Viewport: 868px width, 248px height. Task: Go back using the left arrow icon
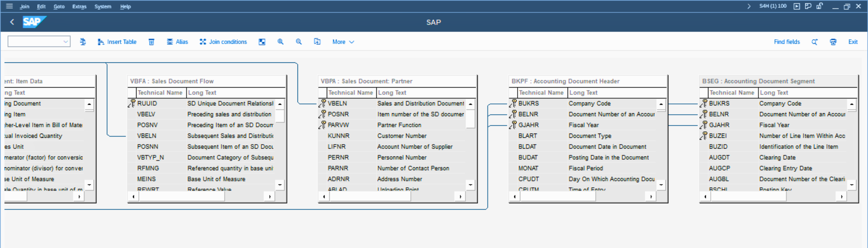point(12,22)
